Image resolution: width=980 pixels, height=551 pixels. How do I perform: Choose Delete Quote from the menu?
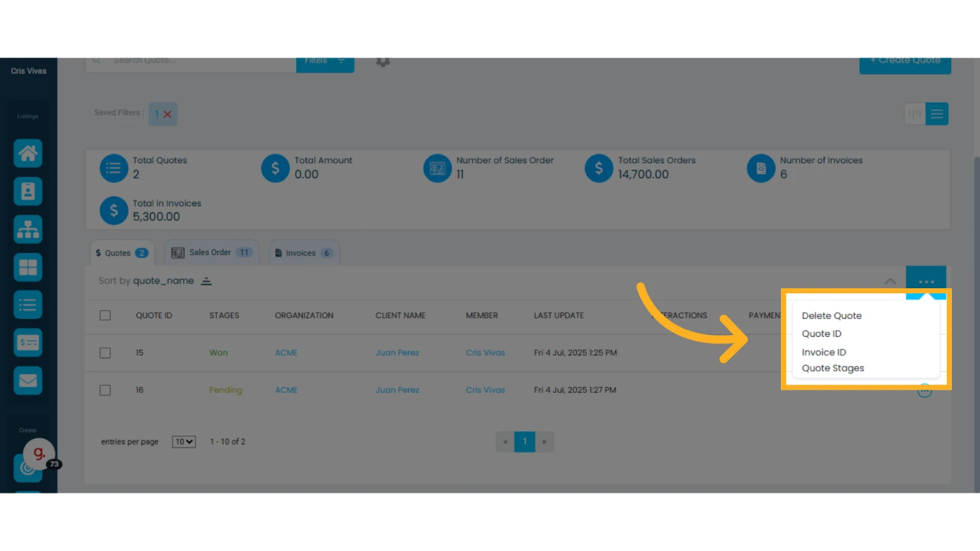pyautogui.click(x=831, y=316)
